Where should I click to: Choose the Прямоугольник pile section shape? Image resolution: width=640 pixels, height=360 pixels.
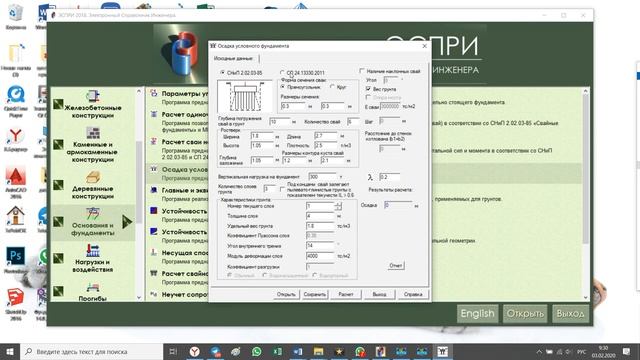[283, 87]
